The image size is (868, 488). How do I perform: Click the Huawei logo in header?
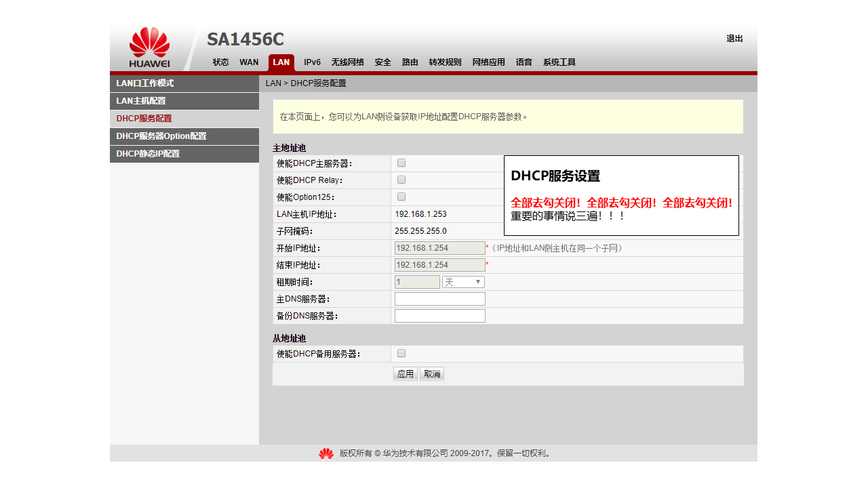pyautogui.click(x=149, y=47)
